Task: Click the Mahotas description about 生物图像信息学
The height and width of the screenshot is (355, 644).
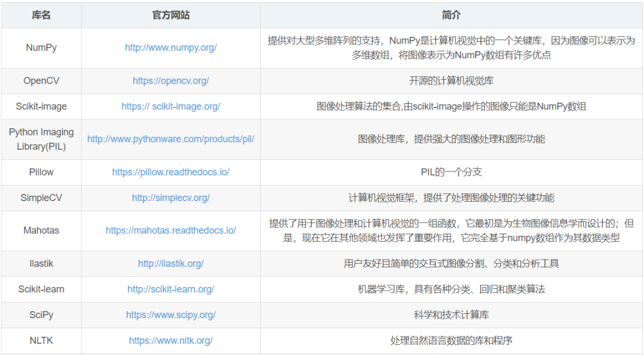Action: point(451,230)
